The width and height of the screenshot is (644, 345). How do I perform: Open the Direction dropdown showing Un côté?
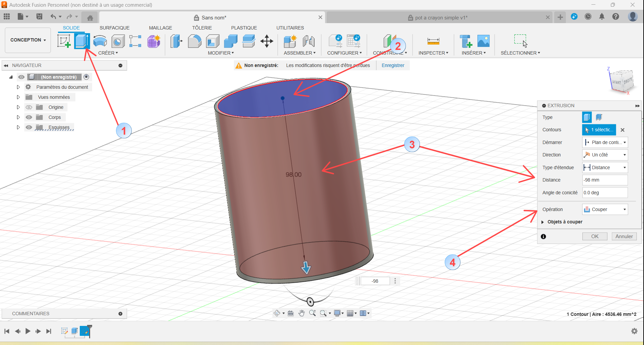pyautogui.click(x=605, y=155)
